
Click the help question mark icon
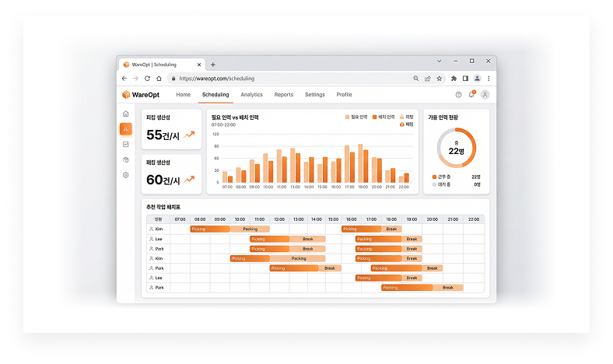pyautogui.click(x=458, y=95)
